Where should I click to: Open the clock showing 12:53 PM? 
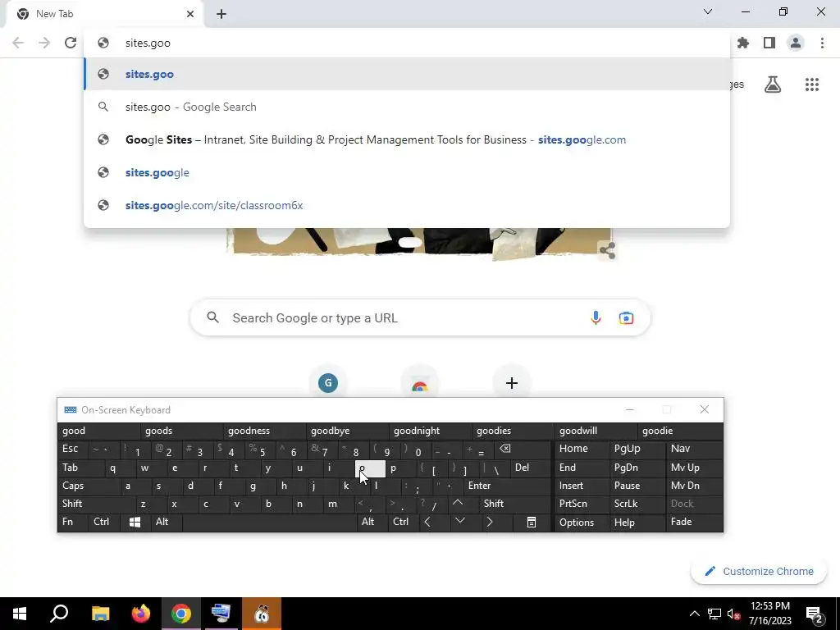(x=769, y=614)
